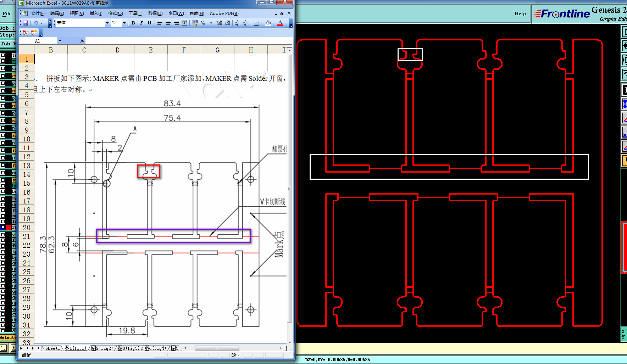
Task: Apply currency style to cells
Action: [x=194, y=23]
